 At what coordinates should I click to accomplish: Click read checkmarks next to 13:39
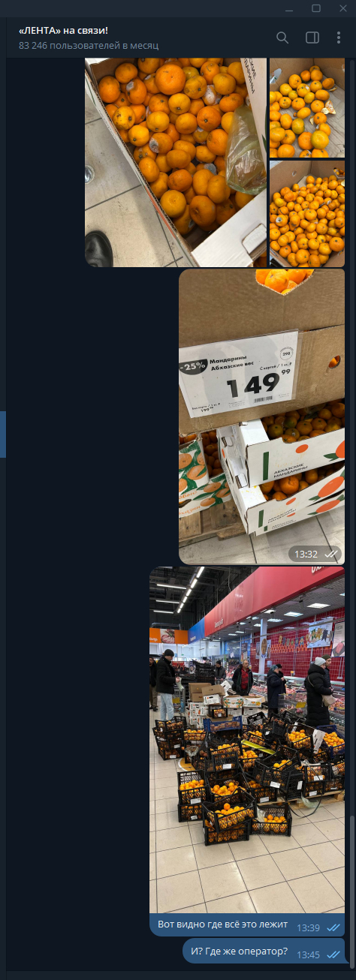(x=333, y=927)
